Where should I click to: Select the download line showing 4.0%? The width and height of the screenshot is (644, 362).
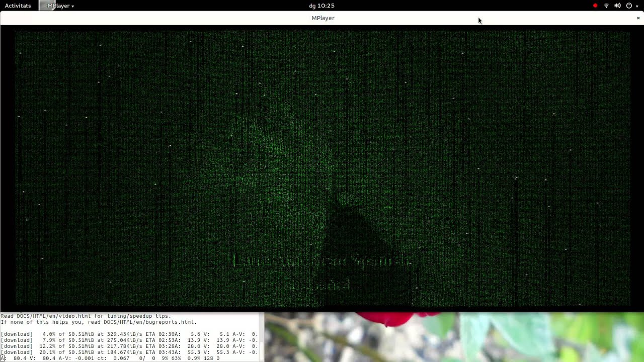(130, 334)
